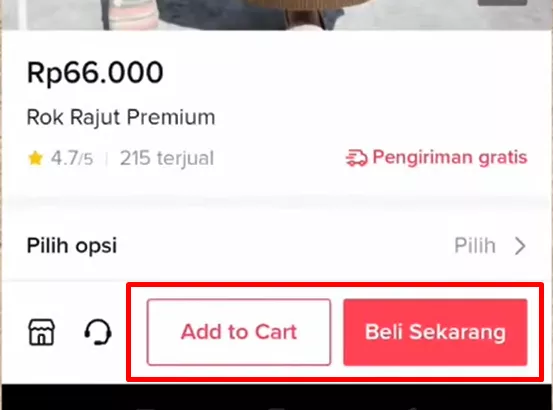Tap the Beli Sekarang button
This screenshot has height=410, width=553.
coord(436,332)
